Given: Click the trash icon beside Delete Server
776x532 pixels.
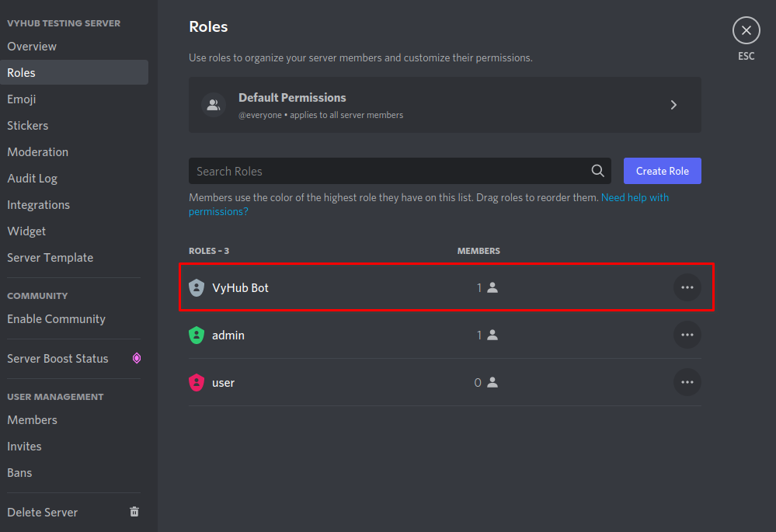Looking at the screenshot, I should [134, 512].
